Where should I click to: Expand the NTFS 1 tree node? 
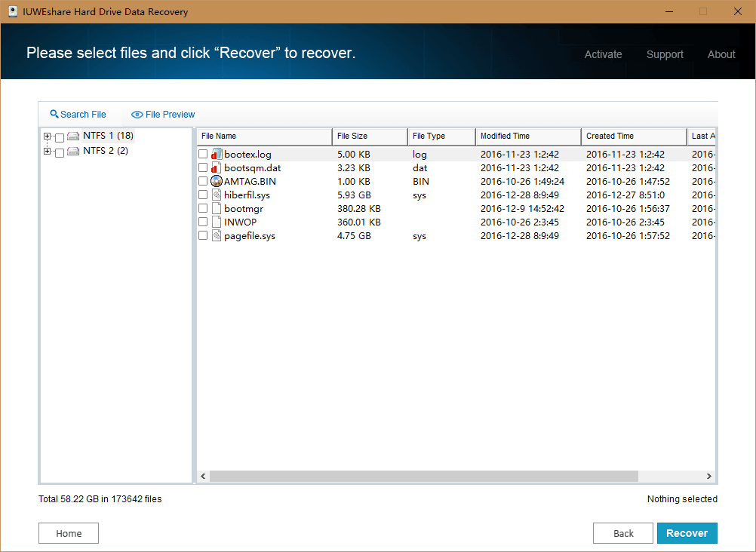click(x=47, y=136)
